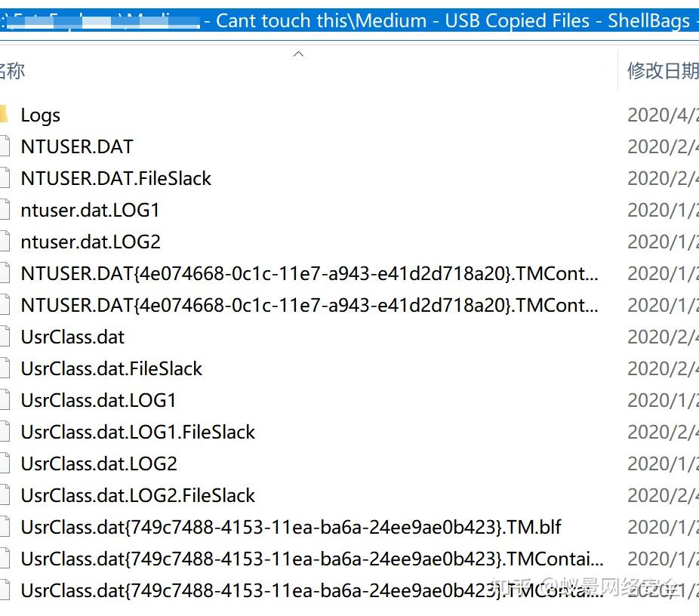Select ntuser.dat.LOG2
699x616 pixels.
point(91,242)
